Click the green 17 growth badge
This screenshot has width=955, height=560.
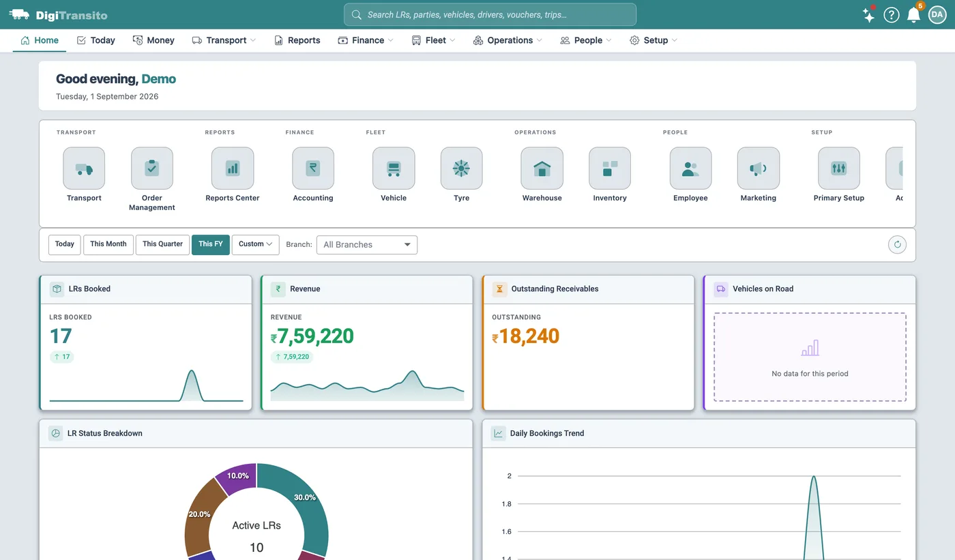coord(61,357)
